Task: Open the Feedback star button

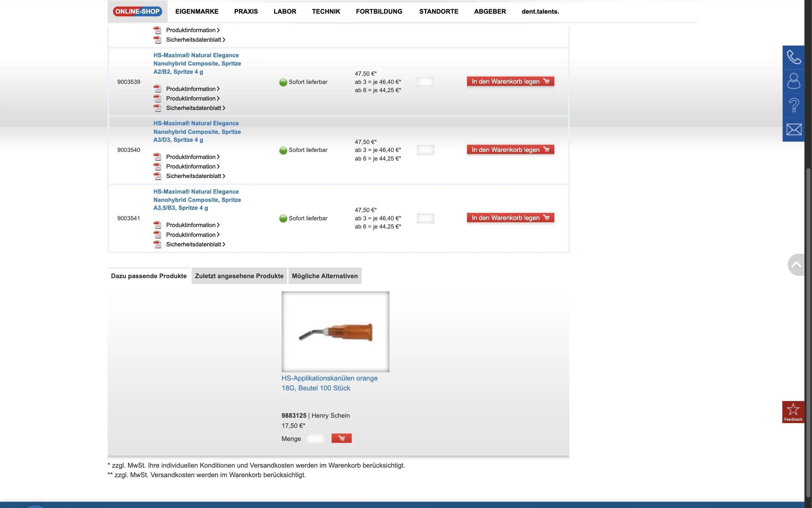Action: coord(793,412)
